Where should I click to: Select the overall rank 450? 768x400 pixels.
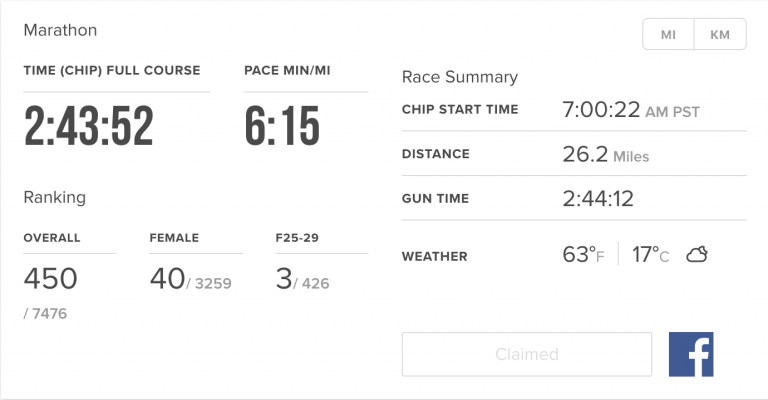tap(50, 280)
